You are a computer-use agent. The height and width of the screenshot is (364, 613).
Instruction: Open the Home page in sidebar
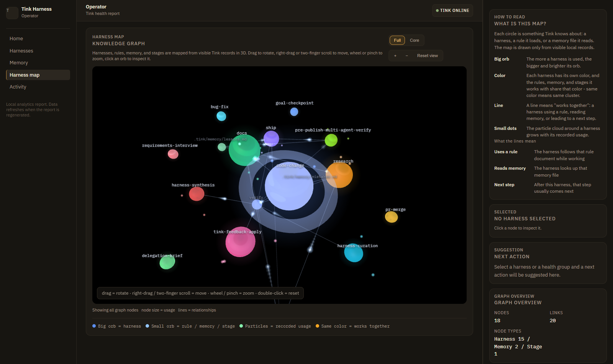click(38, 39)
